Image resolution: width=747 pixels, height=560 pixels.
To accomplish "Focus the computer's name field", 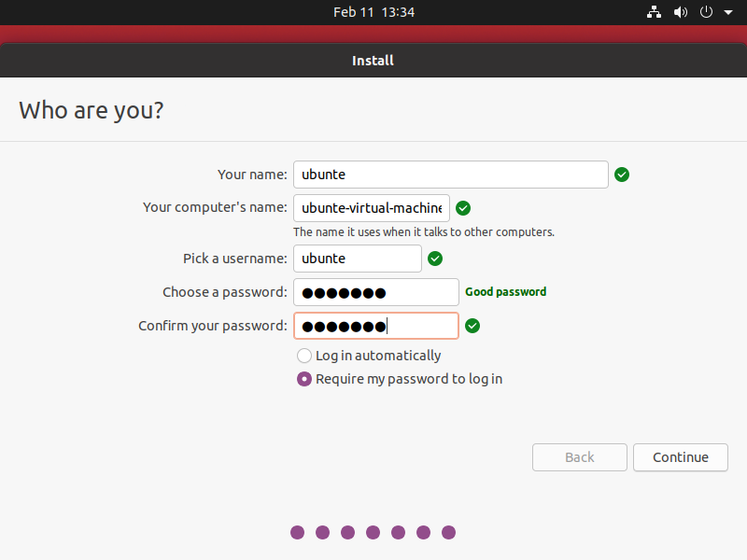I will [372, 208].
